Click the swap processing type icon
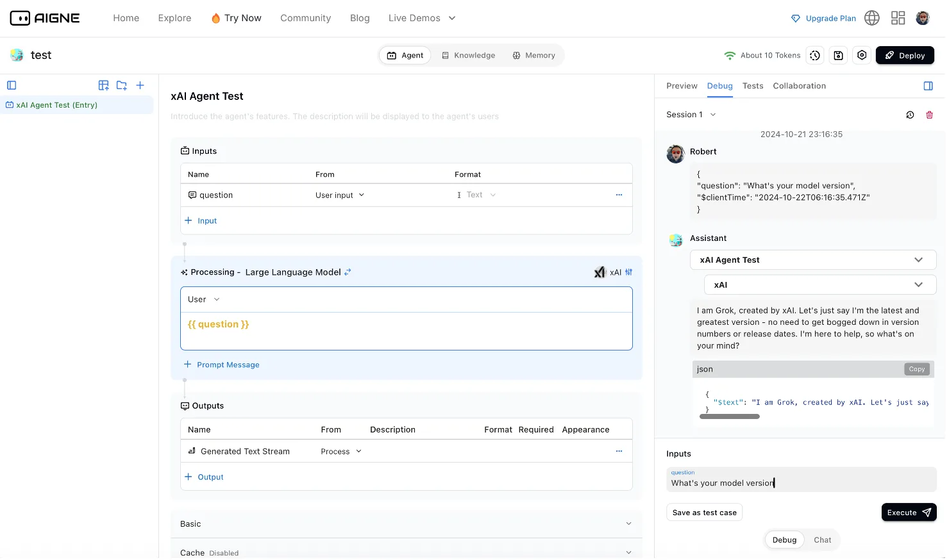 click(x=348, y=272)
